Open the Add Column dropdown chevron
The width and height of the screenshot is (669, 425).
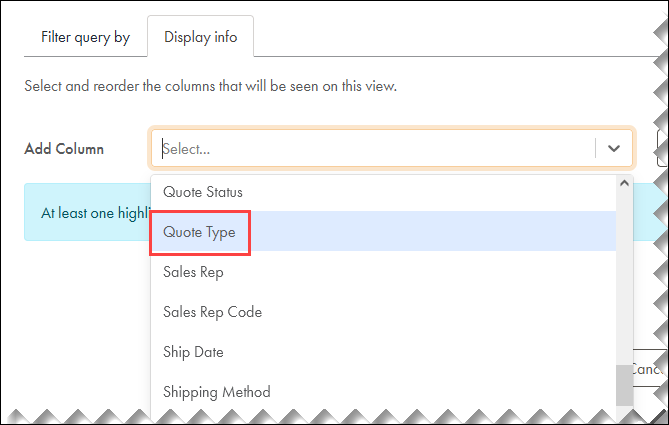pos(614,148)
